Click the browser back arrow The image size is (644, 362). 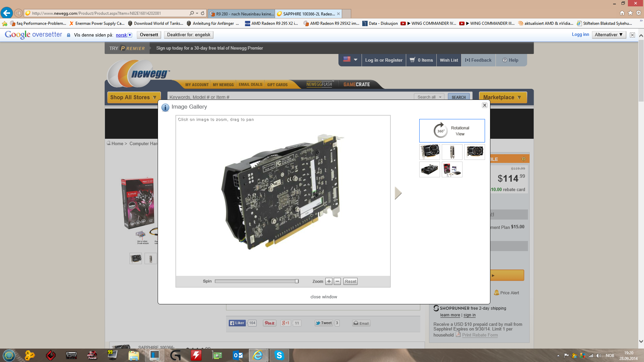click(6, 13)
